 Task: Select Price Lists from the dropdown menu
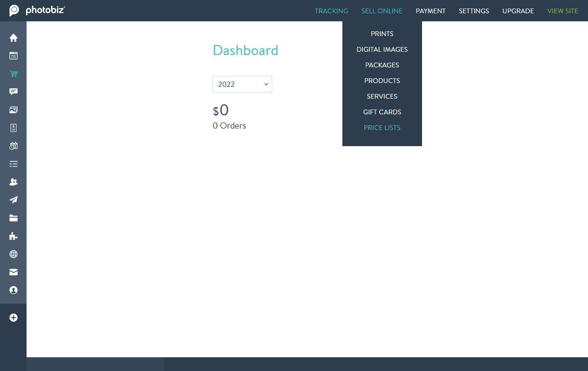(382, 128)
